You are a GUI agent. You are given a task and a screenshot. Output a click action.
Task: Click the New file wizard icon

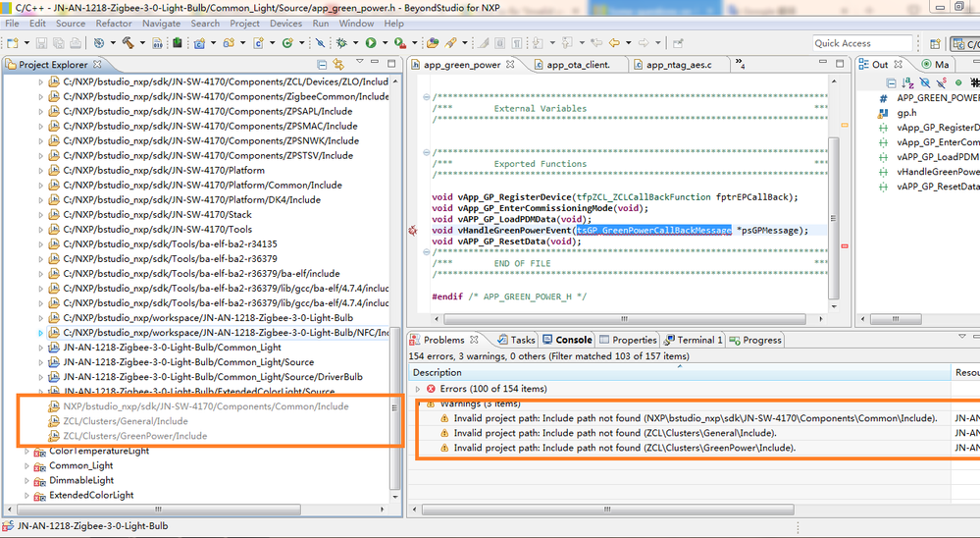tap(12, 43)
